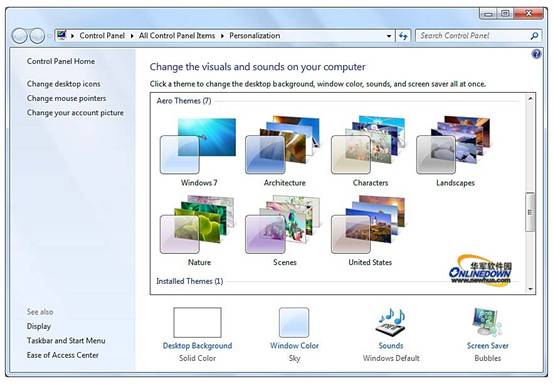This screenshot has height=384, width=553.
Task: Apply the Scenes theme
Action: [x=283, y=224]
